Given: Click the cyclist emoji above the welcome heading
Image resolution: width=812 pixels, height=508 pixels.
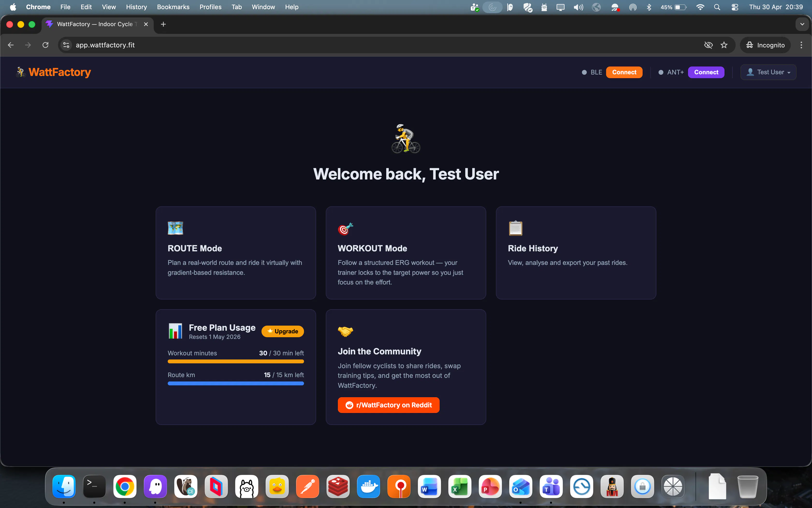Looking at the screenshot, I should pos(406,139).
